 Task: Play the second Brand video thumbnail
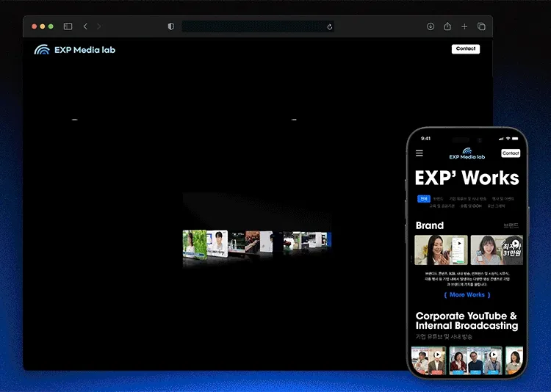tap(497, 250)
